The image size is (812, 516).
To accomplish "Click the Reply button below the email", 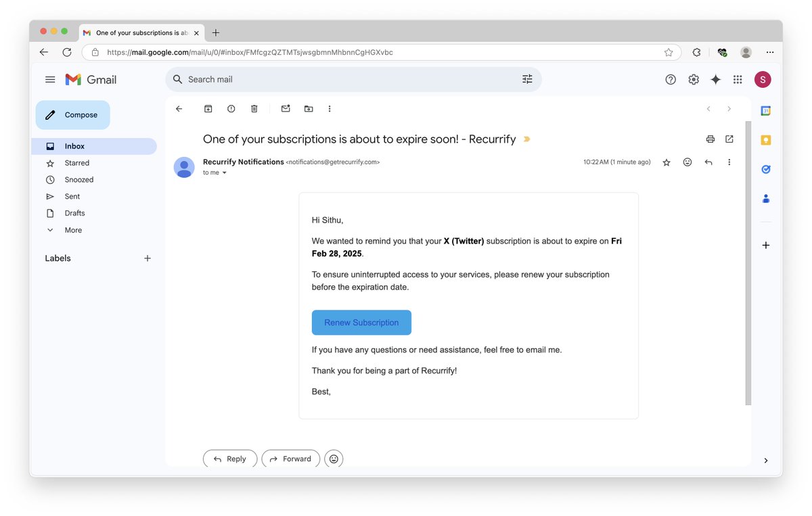I will click(x=229, y=459).
